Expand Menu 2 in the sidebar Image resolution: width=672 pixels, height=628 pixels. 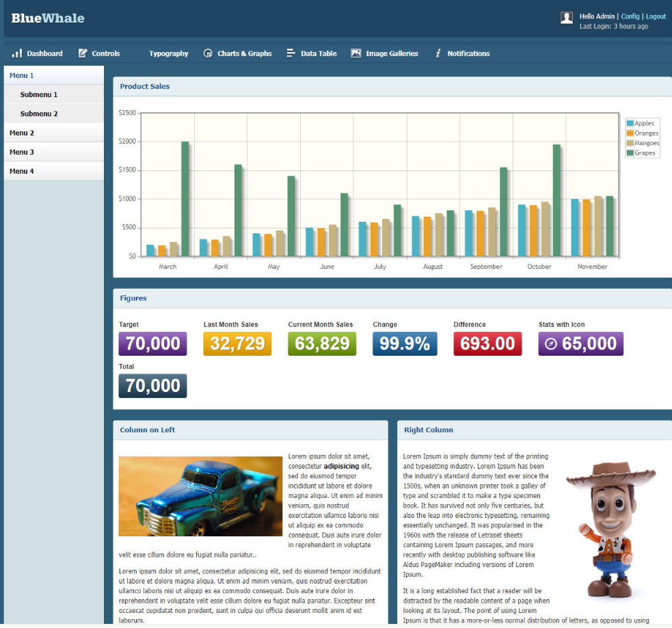pyautogui.click(x=22, y=133)
